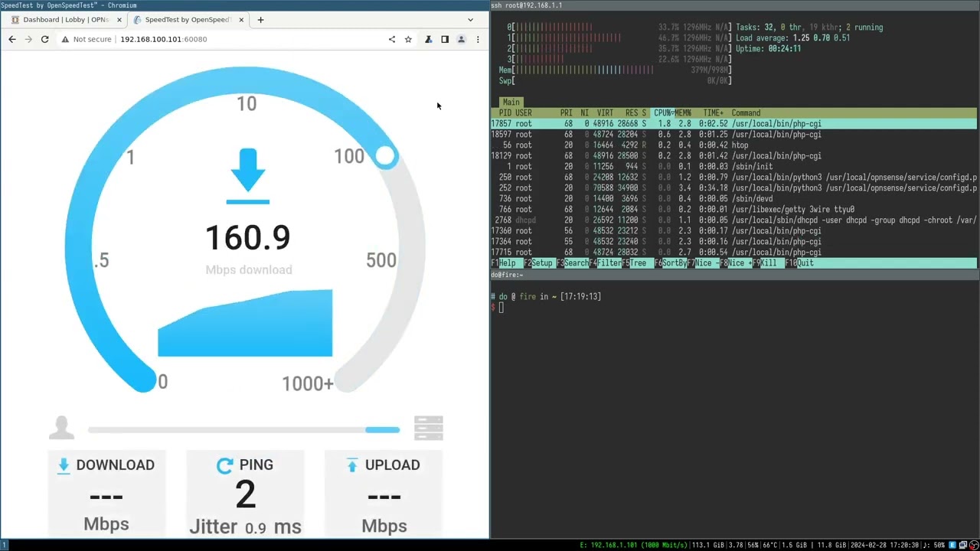Image resolution: width=980 pixels, height=551 pixels.
Task: Open F2 Setup in htop
Action: [x=538, y=262]
